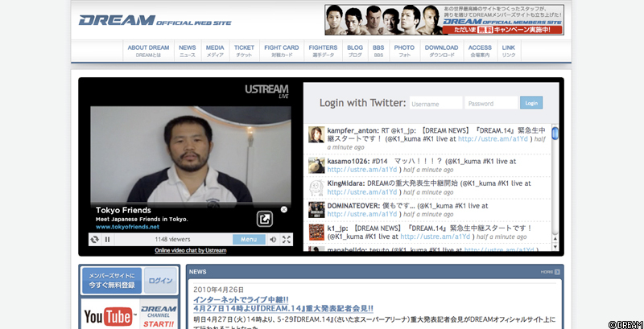
Task: Mute the player volume speaker icon
Action: pos(273,240)
